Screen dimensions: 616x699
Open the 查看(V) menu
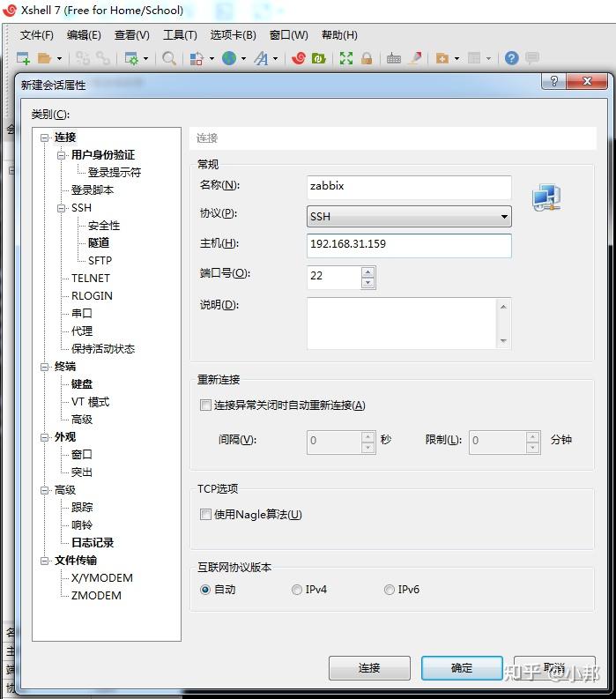click(132, 34)
